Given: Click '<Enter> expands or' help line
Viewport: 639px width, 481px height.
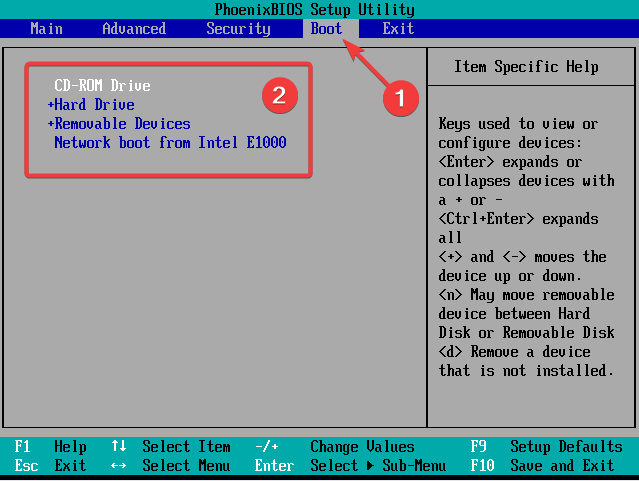Looking at the screenshot, I should coord(510,162).
